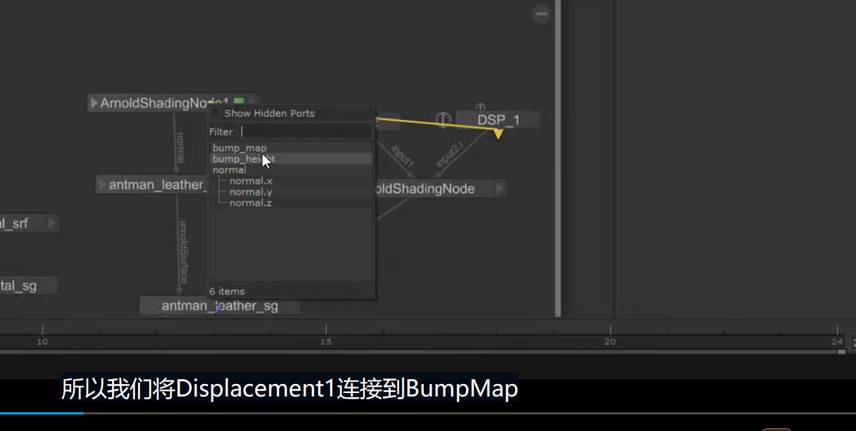This screenshot has height=431, width=856.
Task: Select the DSP_1 node
Action: pos(498,120)
